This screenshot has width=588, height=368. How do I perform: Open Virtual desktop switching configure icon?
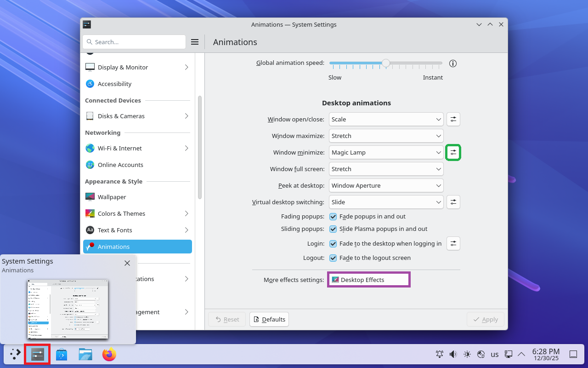[x=453, y=202]
